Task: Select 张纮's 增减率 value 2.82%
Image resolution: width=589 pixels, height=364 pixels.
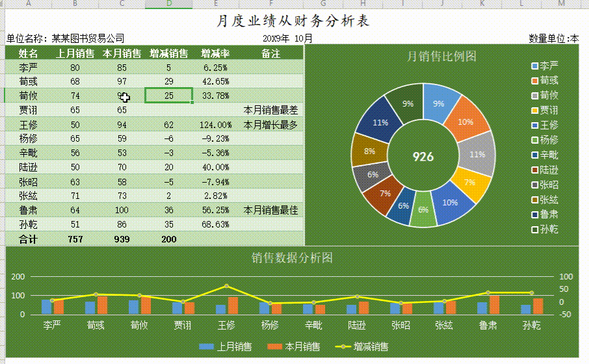Action: click(215, 196)
